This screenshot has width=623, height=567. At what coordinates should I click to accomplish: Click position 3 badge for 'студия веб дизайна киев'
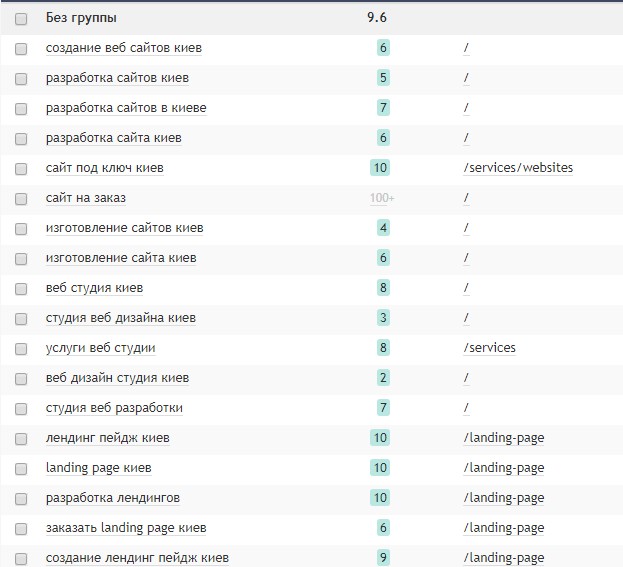[x=383, y=318]
